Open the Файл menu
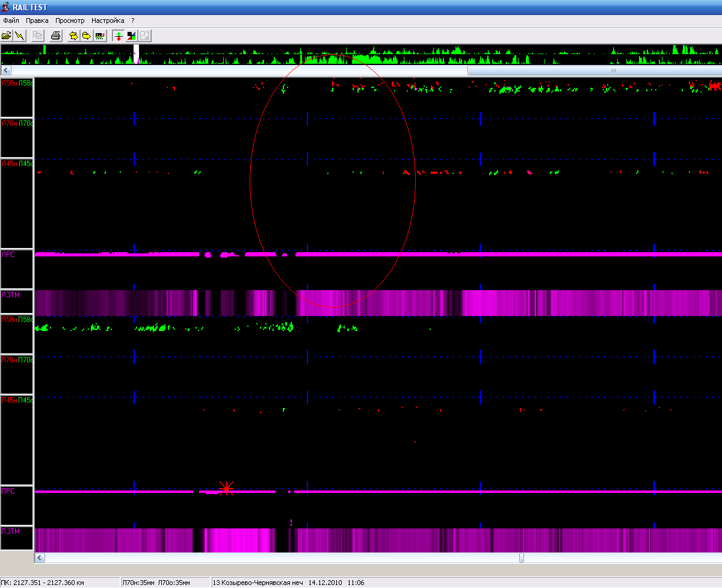Screen dimensions: 722x588 click(x=11, y=20)
